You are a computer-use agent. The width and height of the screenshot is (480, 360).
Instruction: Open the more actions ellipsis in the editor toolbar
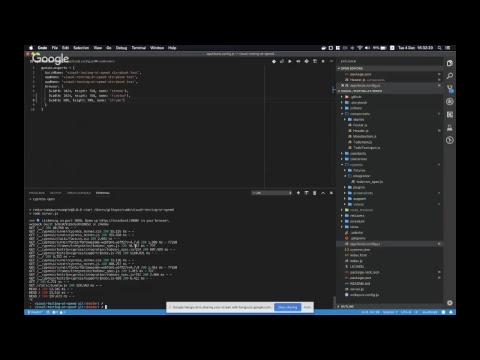pos(331,61)
